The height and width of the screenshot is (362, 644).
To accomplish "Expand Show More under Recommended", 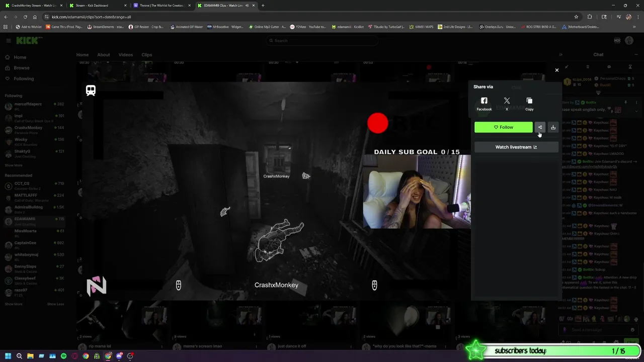I will (x=14, y=304).
